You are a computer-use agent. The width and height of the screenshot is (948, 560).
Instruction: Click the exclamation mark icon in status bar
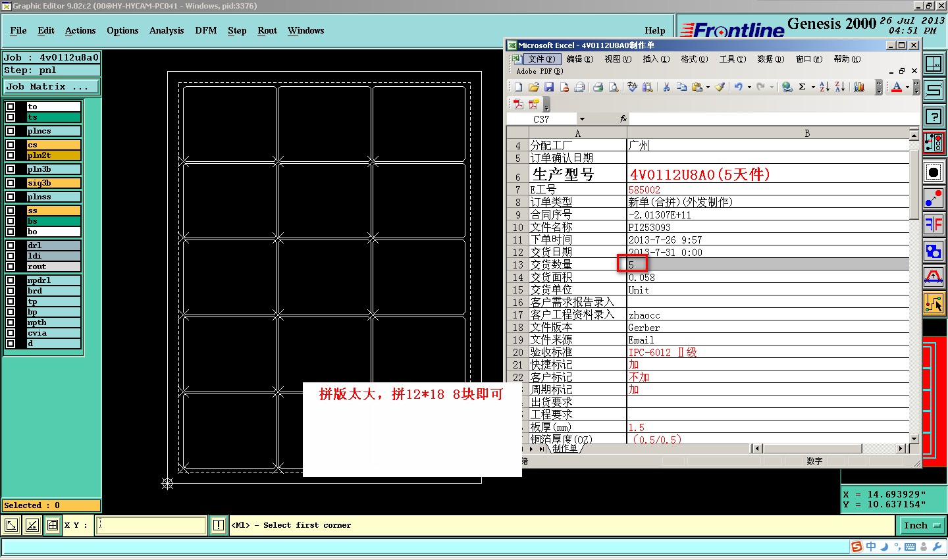(x=219, y=525)
